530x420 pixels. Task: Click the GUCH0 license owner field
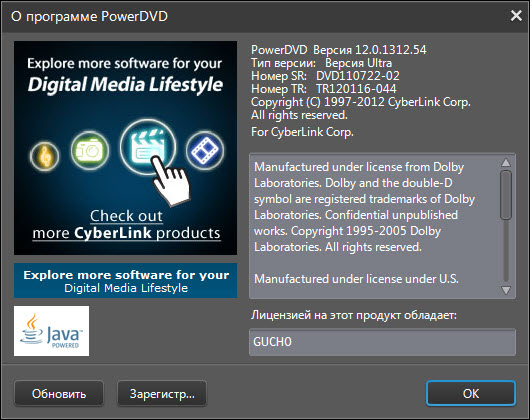382,342
